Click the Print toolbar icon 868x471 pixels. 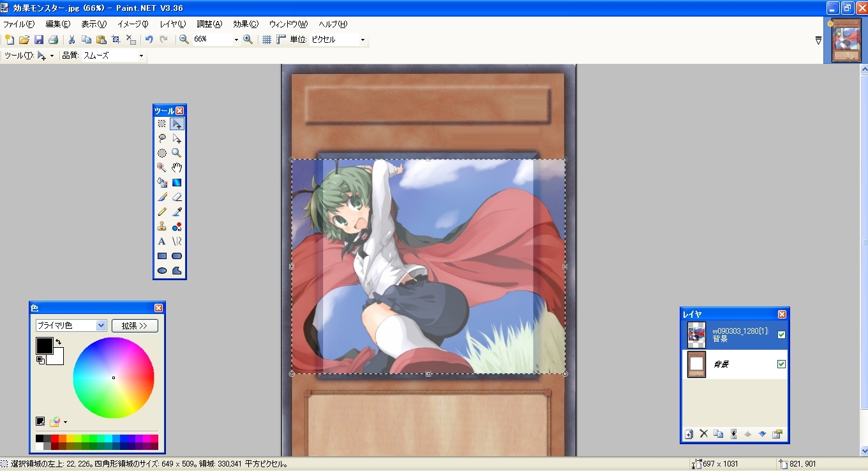click(x=54, y=40)
